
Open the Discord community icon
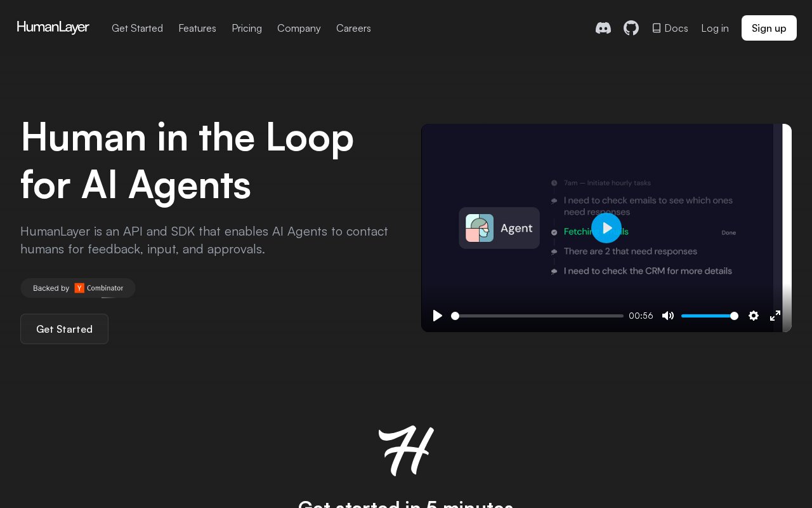603,28
